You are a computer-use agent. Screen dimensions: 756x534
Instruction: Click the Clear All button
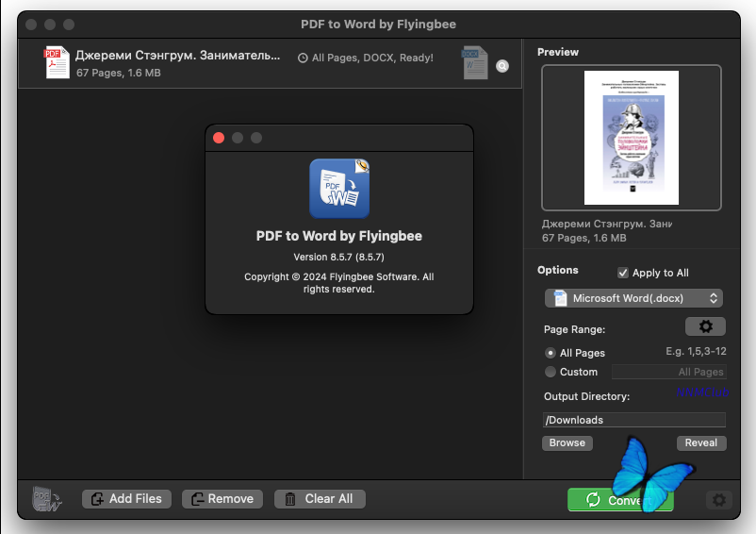(320, 499)
